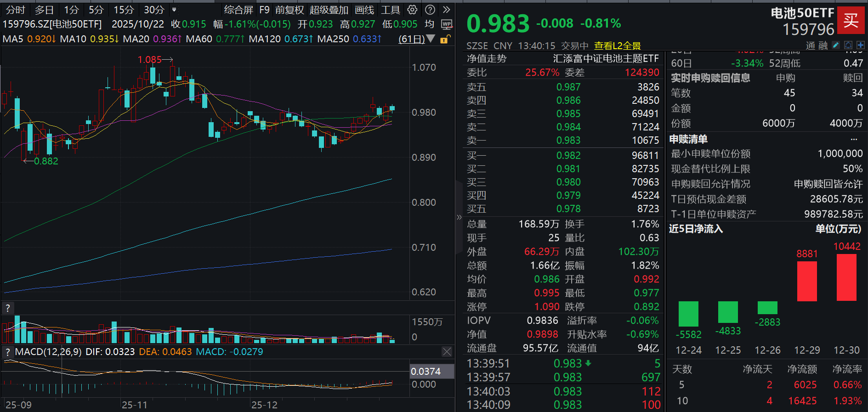
Task: Click the WP monitor icon beside 均
Action: [x=446, y=24]
